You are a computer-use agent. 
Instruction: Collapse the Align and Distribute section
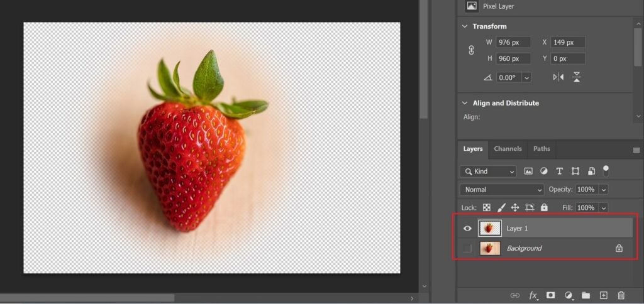[x=465, y=103]
